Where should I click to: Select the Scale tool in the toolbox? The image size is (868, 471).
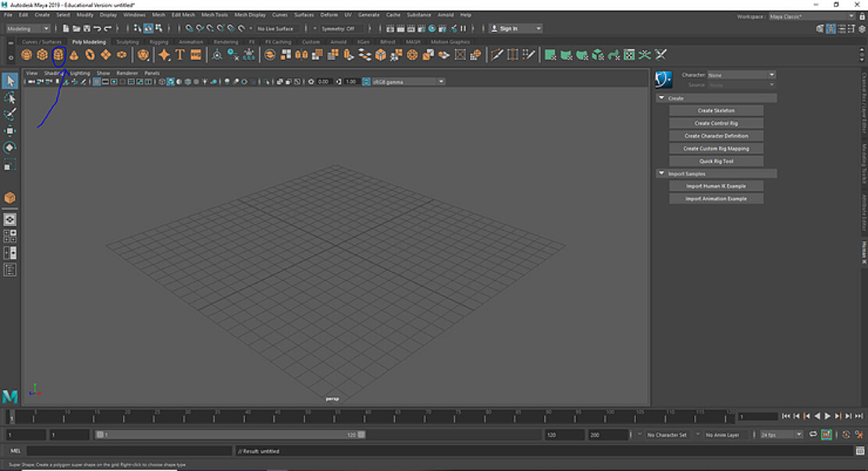(11, 164)
